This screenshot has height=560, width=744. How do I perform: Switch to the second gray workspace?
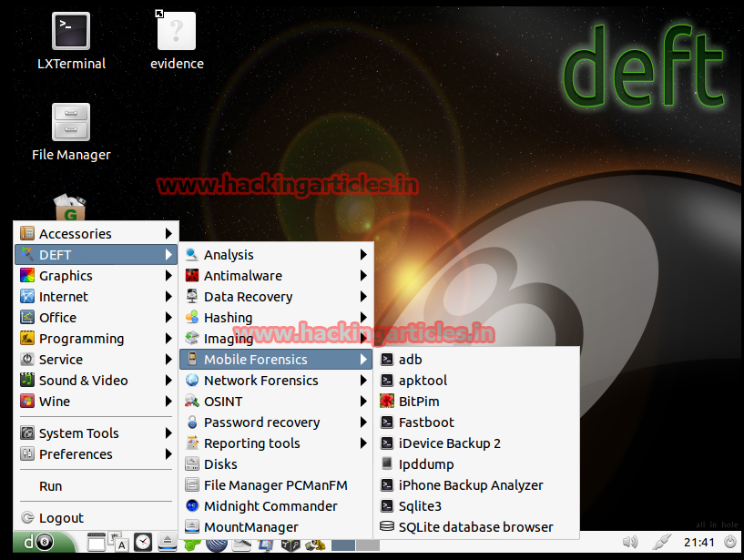coord(368,545)
